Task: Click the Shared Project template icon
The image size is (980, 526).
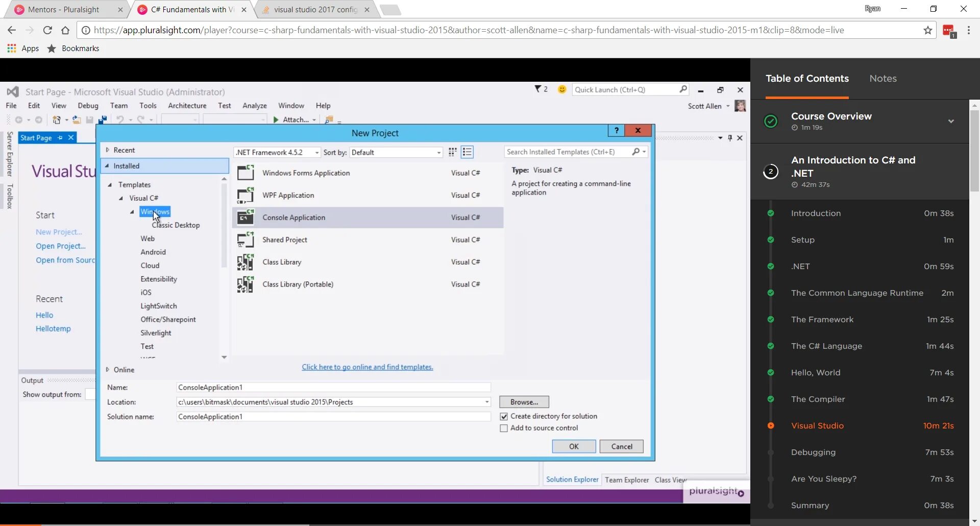Action: coord(246,240)
